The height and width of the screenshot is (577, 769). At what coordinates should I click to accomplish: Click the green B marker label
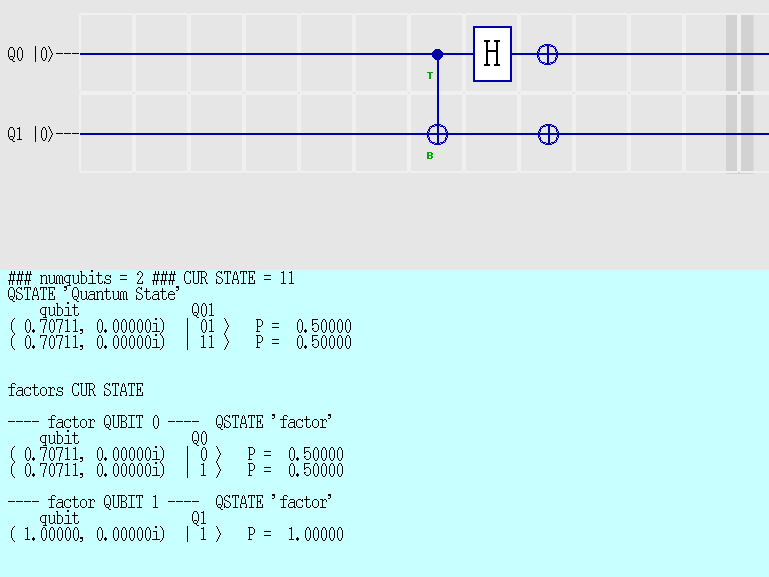(430, 156)
